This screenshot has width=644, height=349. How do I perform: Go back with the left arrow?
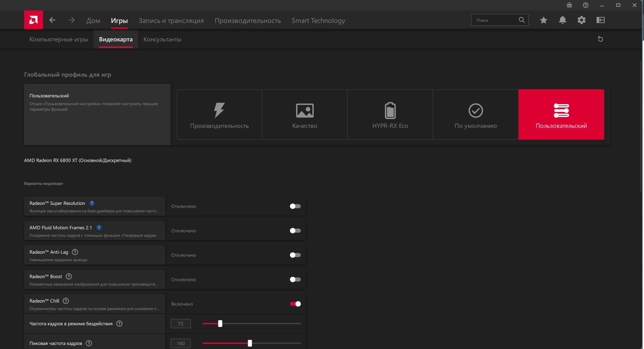[x=52, y=20]
